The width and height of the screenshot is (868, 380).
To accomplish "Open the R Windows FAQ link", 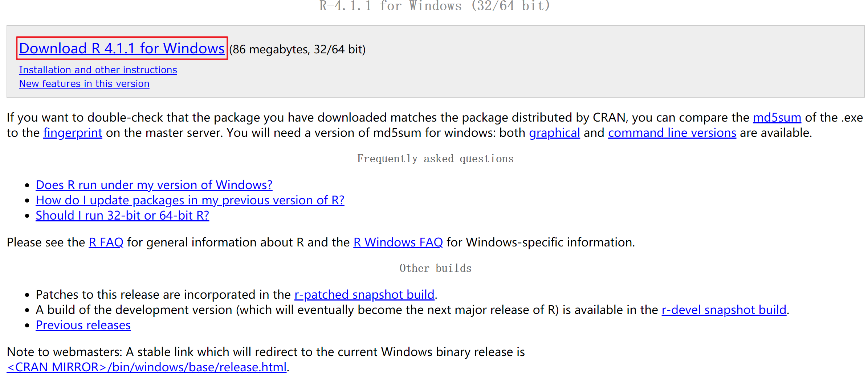I will [x=398, y=242].
